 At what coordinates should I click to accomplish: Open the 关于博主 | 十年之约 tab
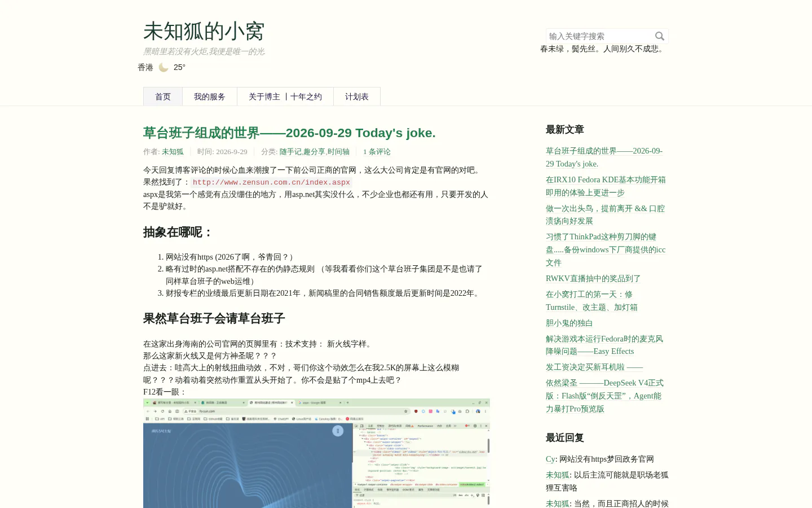pyautogui.click(x=285, y=97)
